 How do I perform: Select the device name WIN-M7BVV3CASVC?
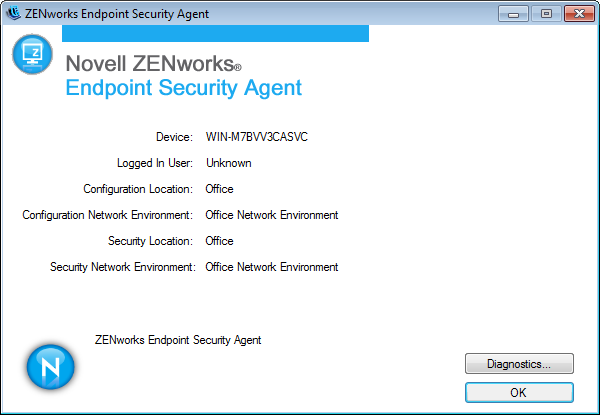click(257, 137)
